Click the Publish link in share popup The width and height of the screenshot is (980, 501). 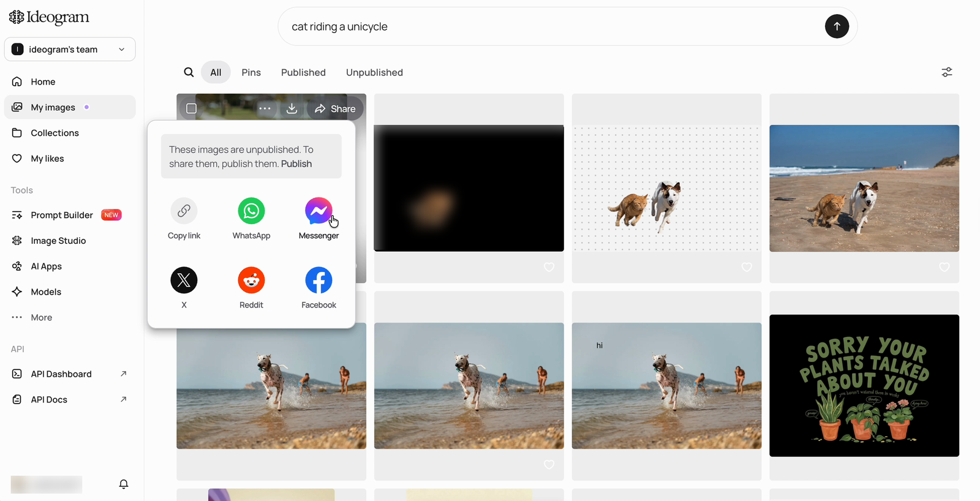coord(296,164)
